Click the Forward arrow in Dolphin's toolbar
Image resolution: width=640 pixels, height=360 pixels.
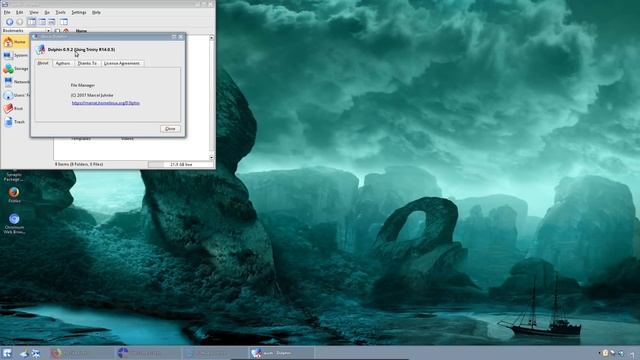[19, 22]
